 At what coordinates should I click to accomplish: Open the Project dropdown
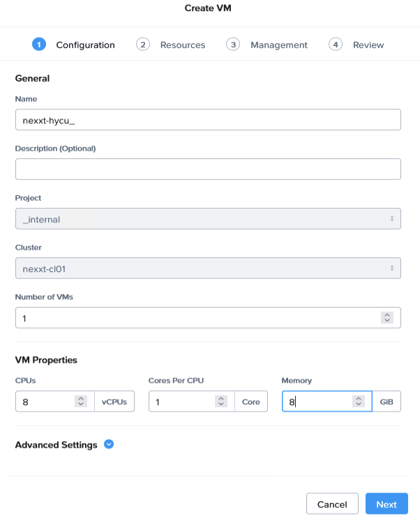point(208,219)
